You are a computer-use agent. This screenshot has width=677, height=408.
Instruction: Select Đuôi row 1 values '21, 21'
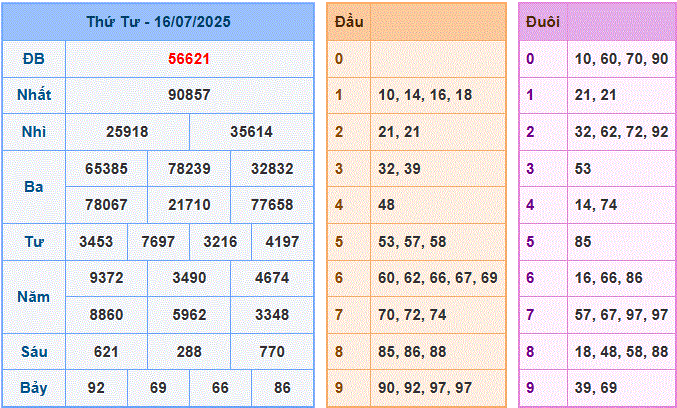(x=595, y=95)
